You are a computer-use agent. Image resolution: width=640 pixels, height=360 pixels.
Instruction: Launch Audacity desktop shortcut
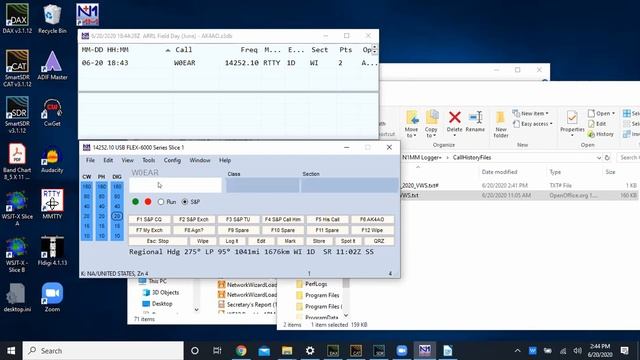pyautogui.click(x=52, y=158)
